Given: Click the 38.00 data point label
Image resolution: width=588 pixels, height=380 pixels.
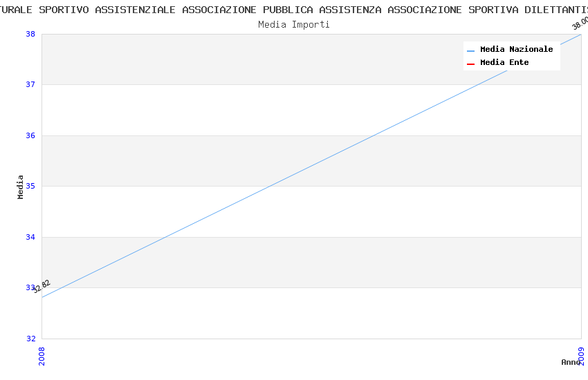Looking at the screenshot, I should click(x=580, y=23).
